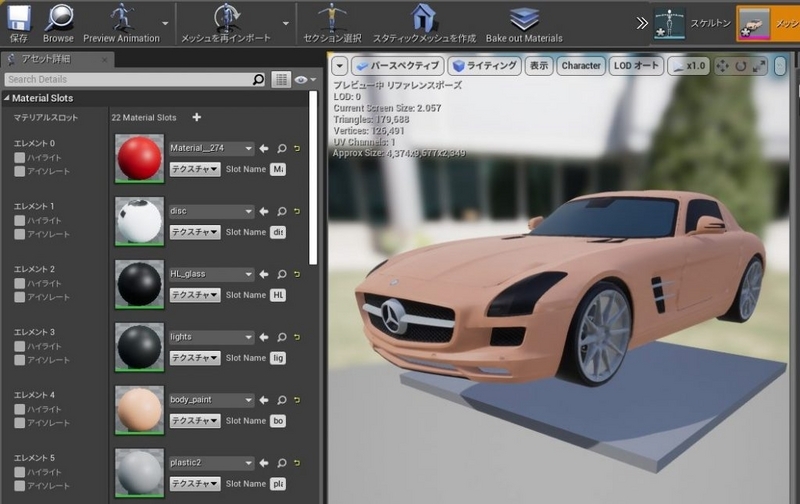The height and width of the screenshot is (504, 800).
Task: Open Preview Animation dropdown arrow
Action: pos(165,23)
